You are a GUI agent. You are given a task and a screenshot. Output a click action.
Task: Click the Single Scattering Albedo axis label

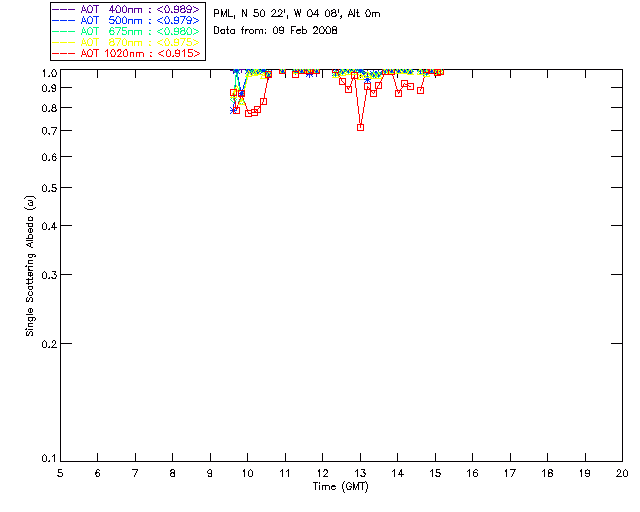(x=30, y=266)
